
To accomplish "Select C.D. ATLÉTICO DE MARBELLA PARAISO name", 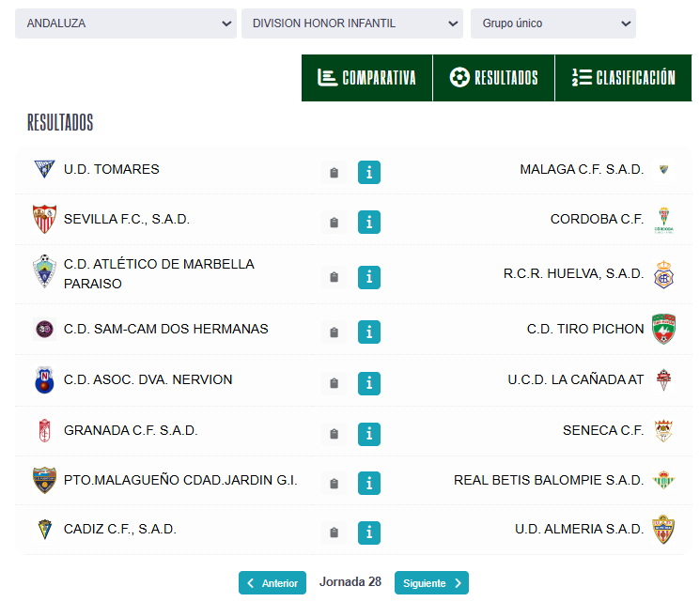I will click(159, 274).
